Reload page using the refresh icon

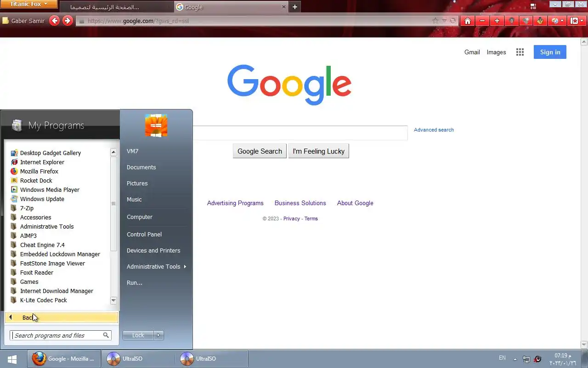[453, 21]
